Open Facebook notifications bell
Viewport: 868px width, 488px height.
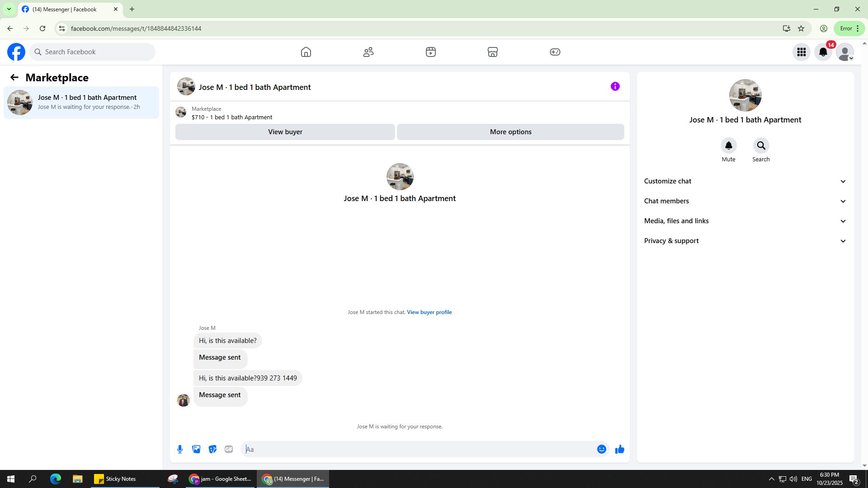(x=823, y=52)
